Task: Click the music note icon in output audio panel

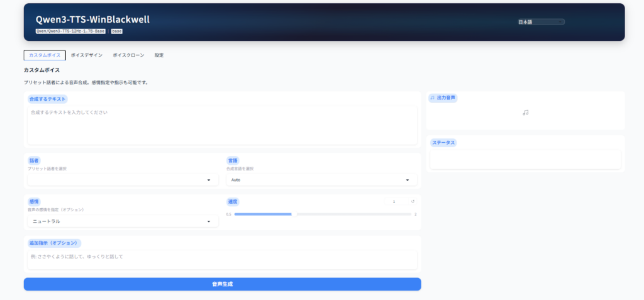Action: 525,113
